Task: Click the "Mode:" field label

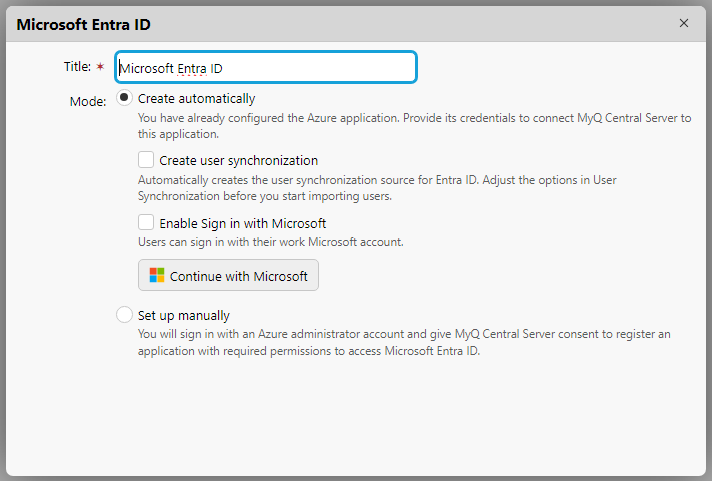Action: (x=88, y=102)
